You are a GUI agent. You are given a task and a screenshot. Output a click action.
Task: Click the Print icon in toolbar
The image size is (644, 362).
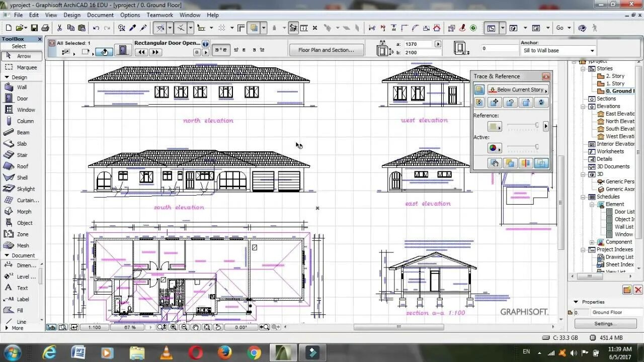click(45, 28)
